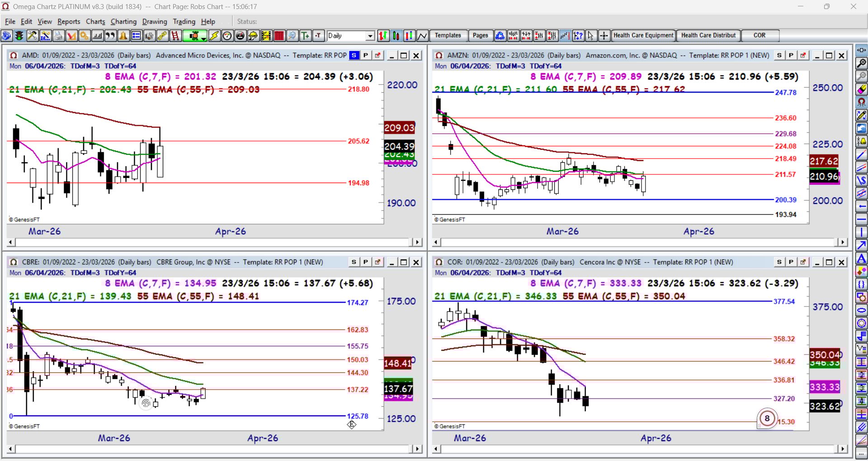
Task: Open the Daily timeframe dropdown
Action: [x=370, y=36]
